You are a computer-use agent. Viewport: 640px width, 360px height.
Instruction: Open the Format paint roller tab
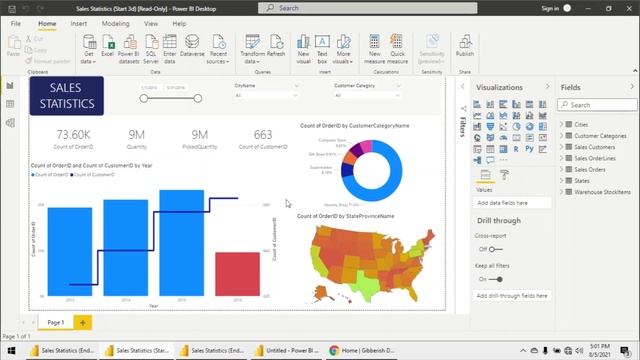[x=504, y=175]
